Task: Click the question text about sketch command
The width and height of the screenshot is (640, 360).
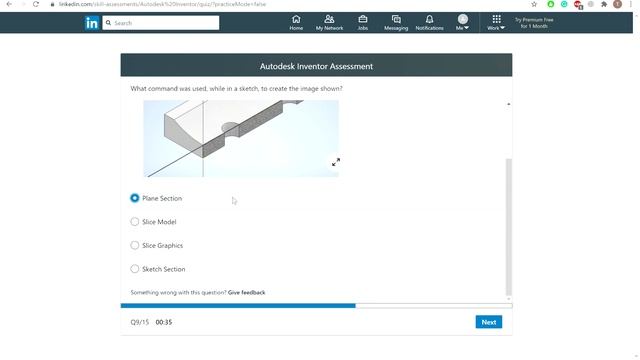Action: click(x=236, y=89)
